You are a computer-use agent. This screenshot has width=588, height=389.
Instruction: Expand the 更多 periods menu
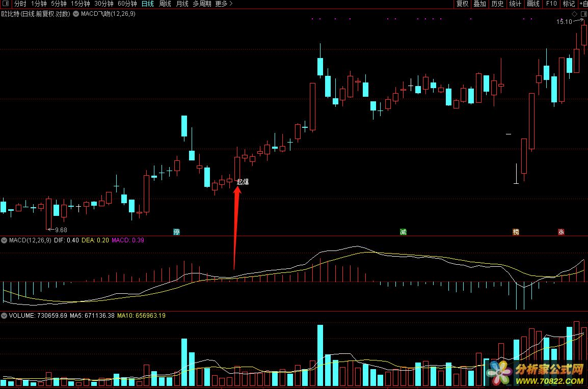(224, 4)
